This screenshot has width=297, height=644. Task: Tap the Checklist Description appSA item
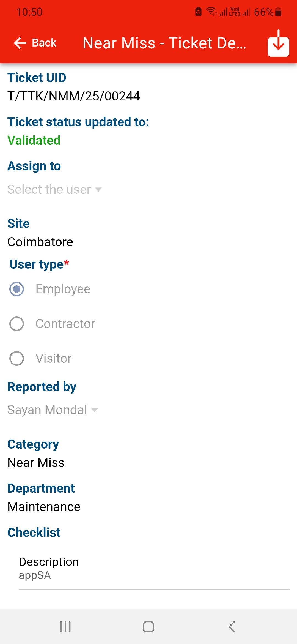point(49,568)
